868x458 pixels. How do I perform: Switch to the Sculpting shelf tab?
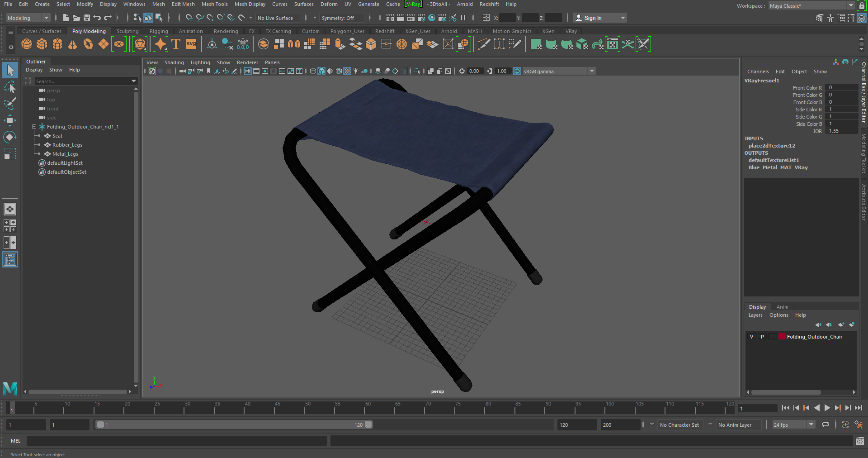(127, 31)
